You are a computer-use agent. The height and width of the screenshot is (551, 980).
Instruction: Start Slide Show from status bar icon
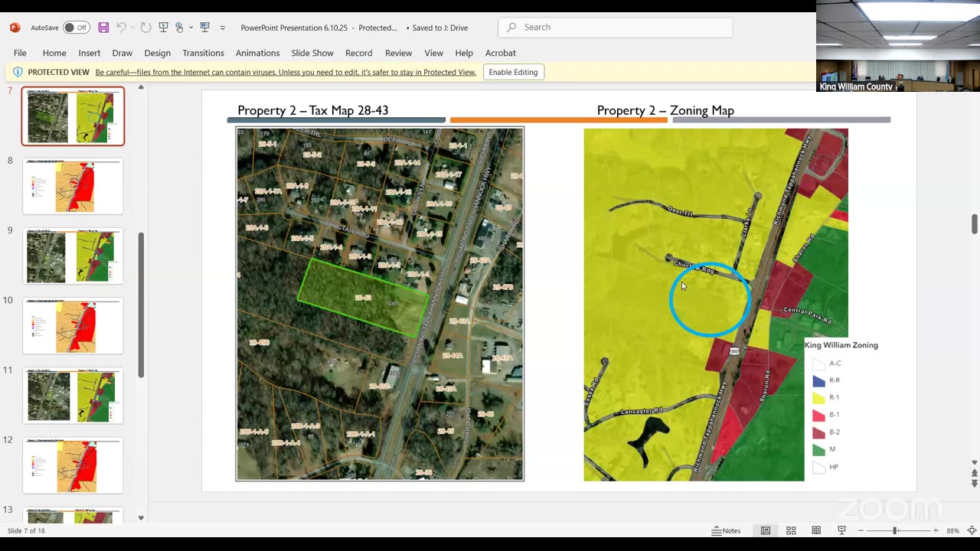(x=841, y=530)
